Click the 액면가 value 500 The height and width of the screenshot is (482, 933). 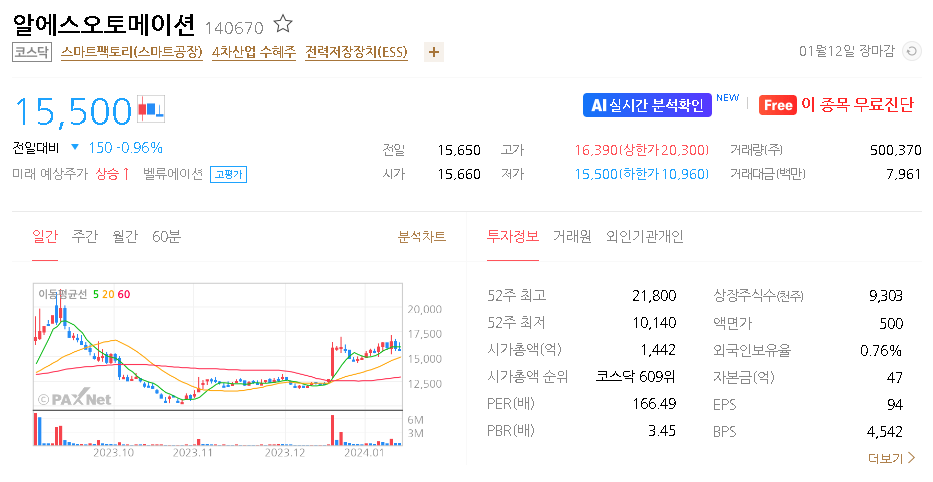click(x=891, y=324)
